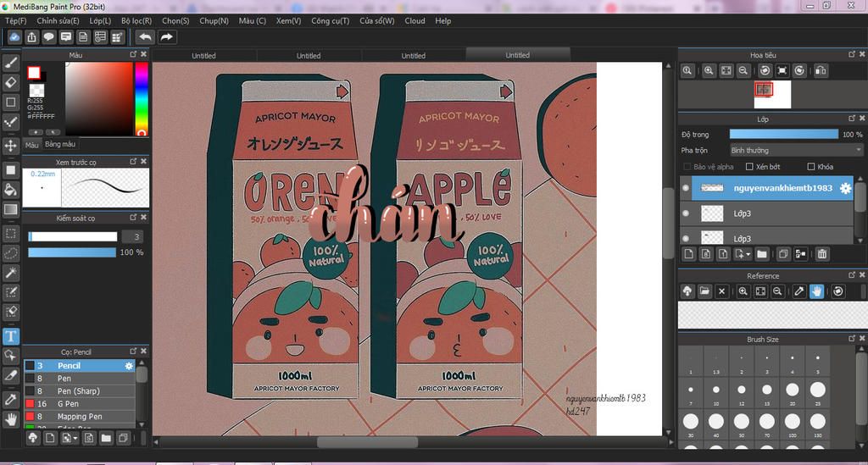This screenshot has height=465, width=868.
Task: Select the Mapping Pen brush
Action: point(79,417)
